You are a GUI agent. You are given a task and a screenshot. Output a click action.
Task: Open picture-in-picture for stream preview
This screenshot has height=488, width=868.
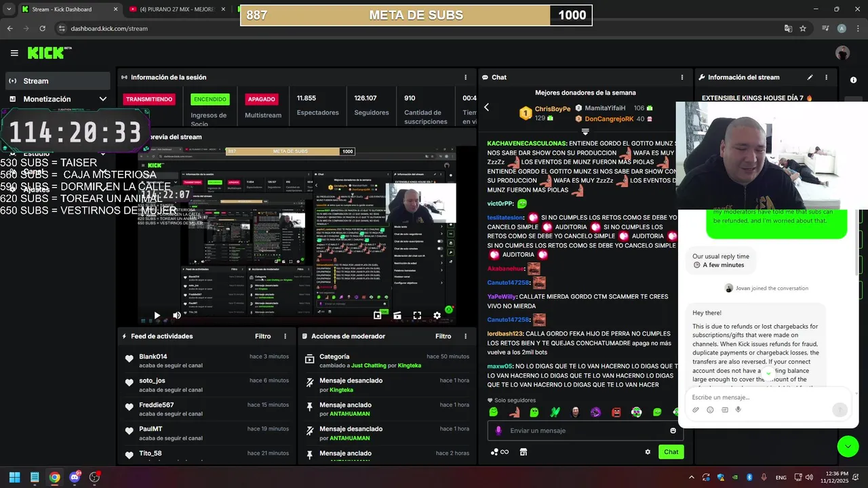[x=378, y=315]
